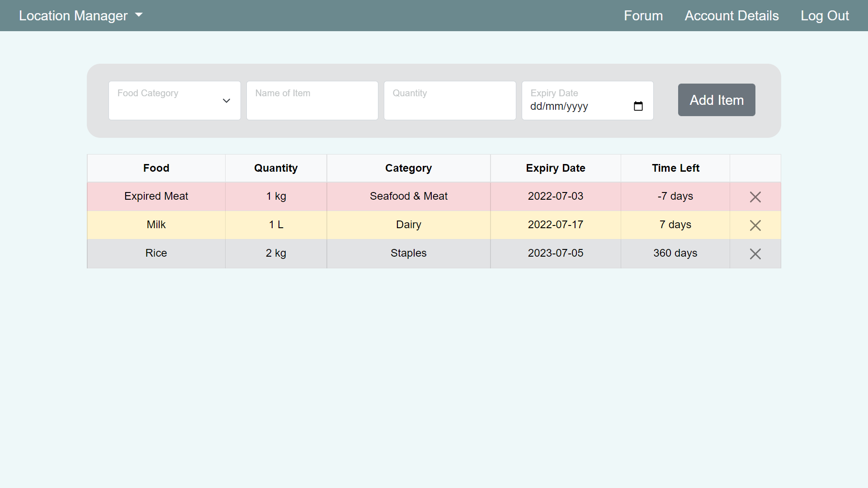
Task: Remove the Milk item with its X icon
Action: 755,225
